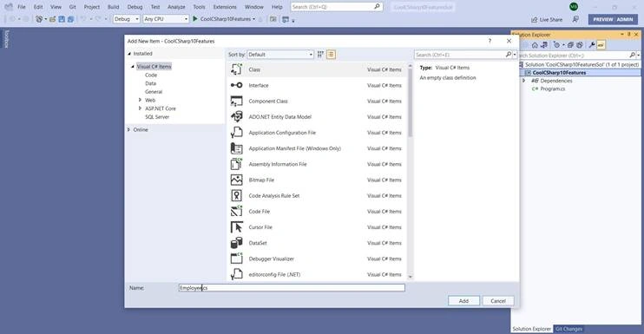Viewport: 644px width, 334px height.
Task: Select Assembly Information File icon
Action: pos(236,164)
